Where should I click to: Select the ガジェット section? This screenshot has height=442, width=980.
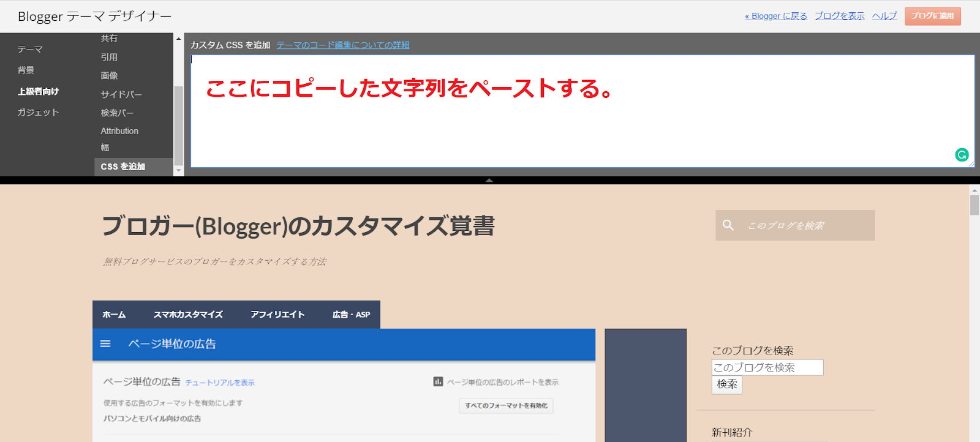pos(38,112)
